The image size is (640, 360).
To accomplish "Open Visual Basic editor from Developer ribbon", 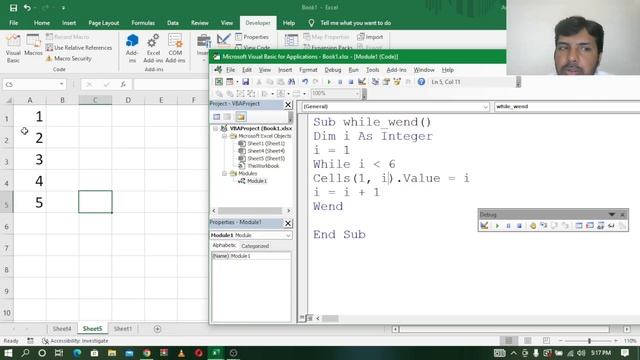I will [13, 48].
